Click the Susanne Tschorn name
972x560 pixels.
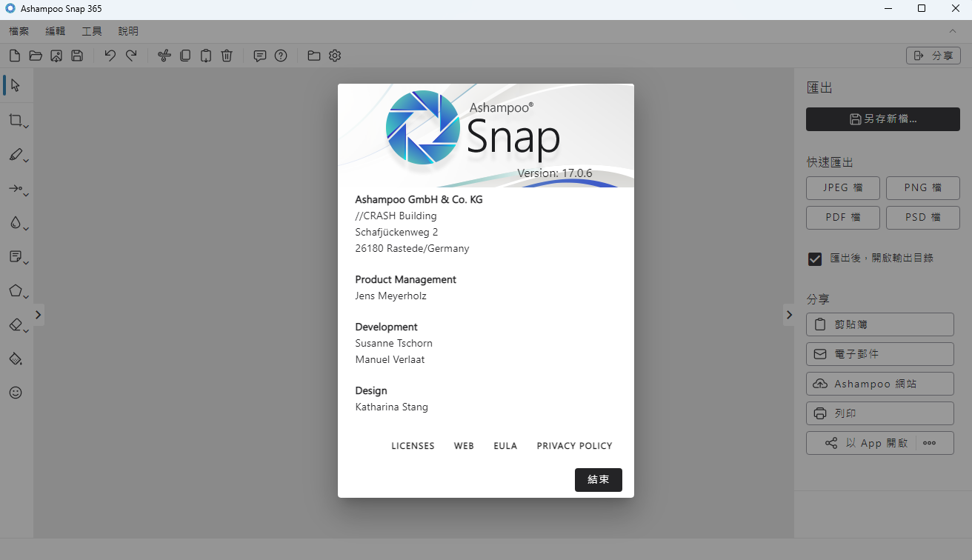coord(394,344)
